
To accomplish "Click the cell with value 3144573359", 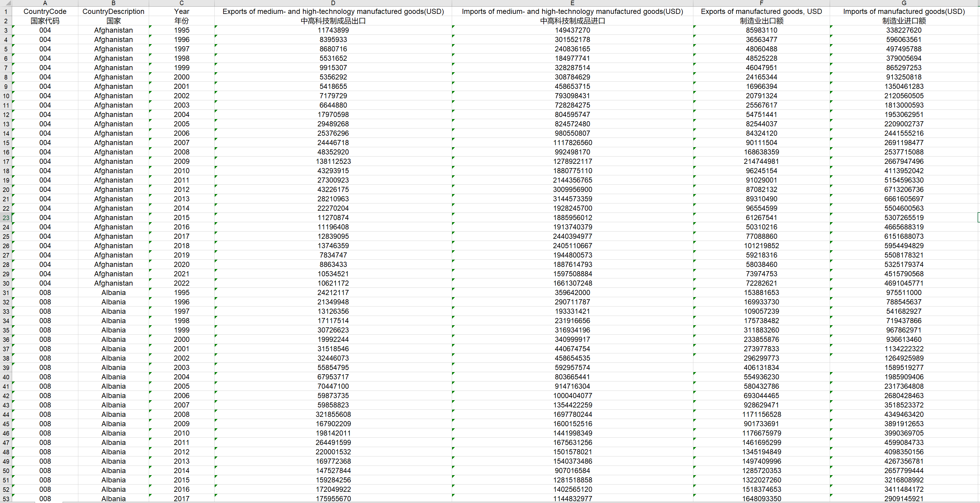I will click(572, 199).
